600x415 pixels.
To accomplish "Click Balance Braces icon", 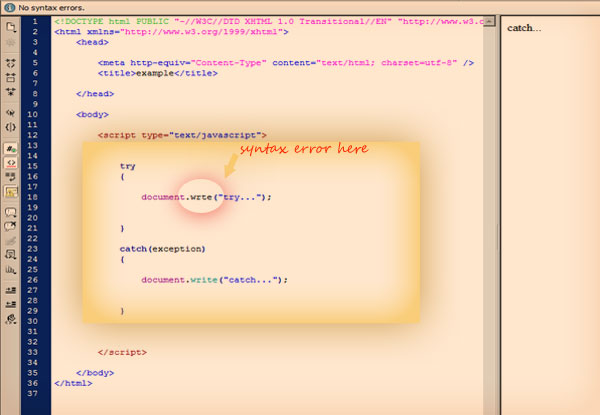I will [11, 127].
